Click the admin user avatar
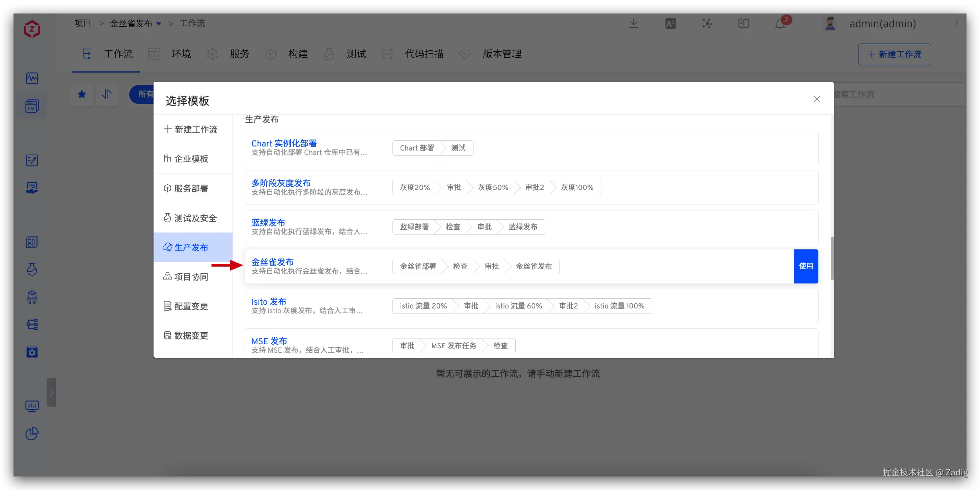Image resolution: width=980 pixels, height=490 pixels. 830,24
